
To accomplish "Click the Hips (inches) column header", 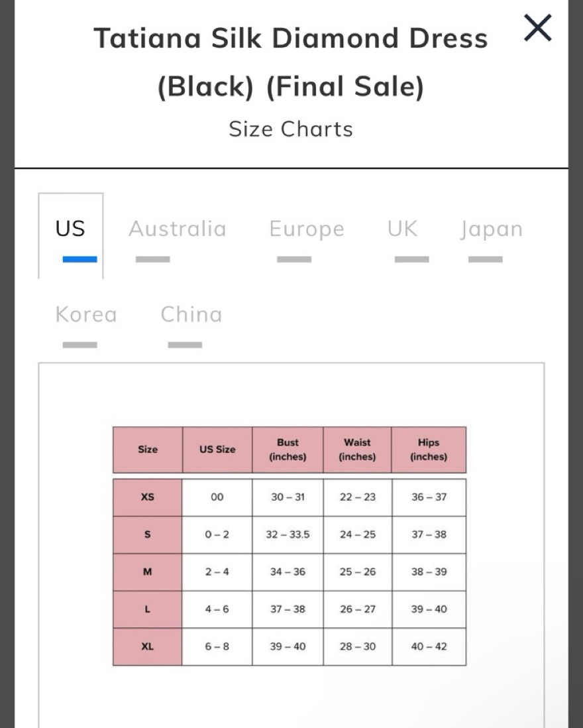I will 429,450.
